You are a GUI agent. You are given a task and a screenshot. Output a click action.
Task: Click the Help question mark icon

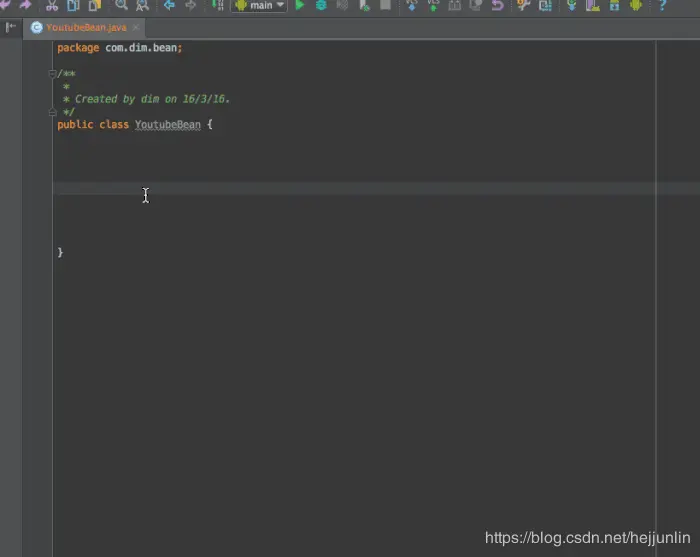coord(662,5)
